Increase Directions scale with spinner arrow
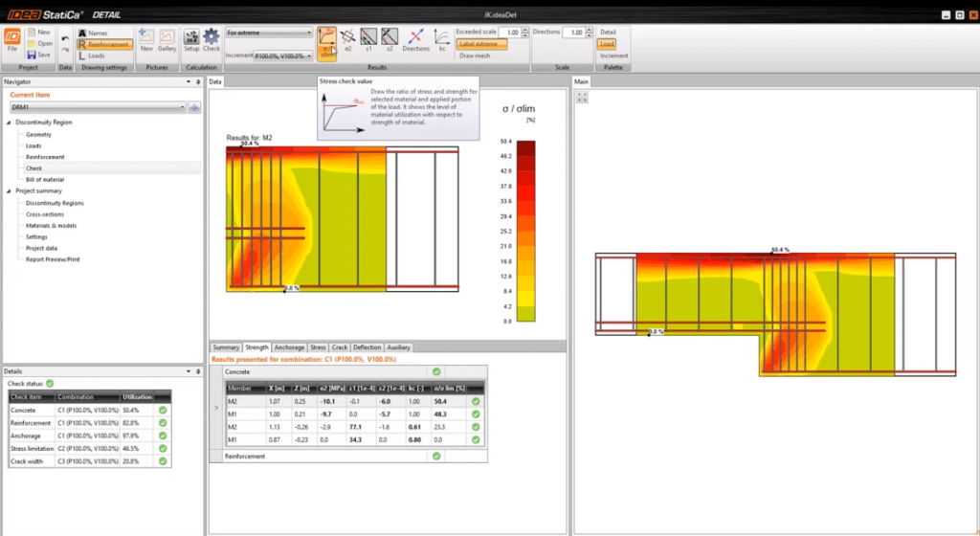This screenshot has height=536, width=980. coord(589,30)
